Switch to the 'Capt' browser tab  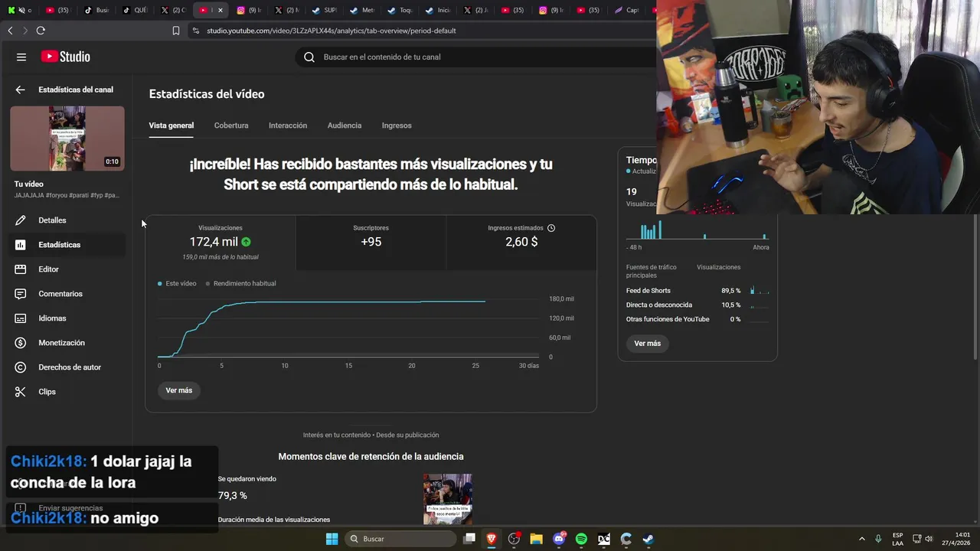(626, 10)
